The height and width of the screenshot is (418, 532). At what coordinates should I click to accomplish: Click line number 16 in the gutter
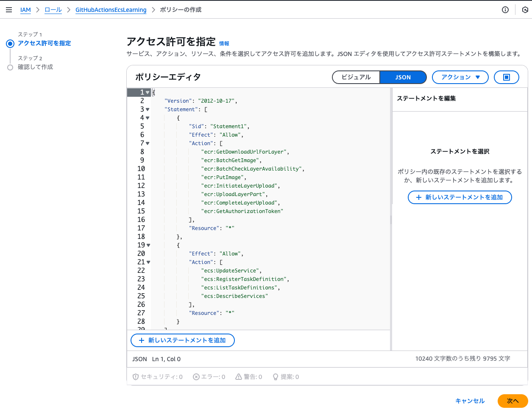[x=141, y=220]
